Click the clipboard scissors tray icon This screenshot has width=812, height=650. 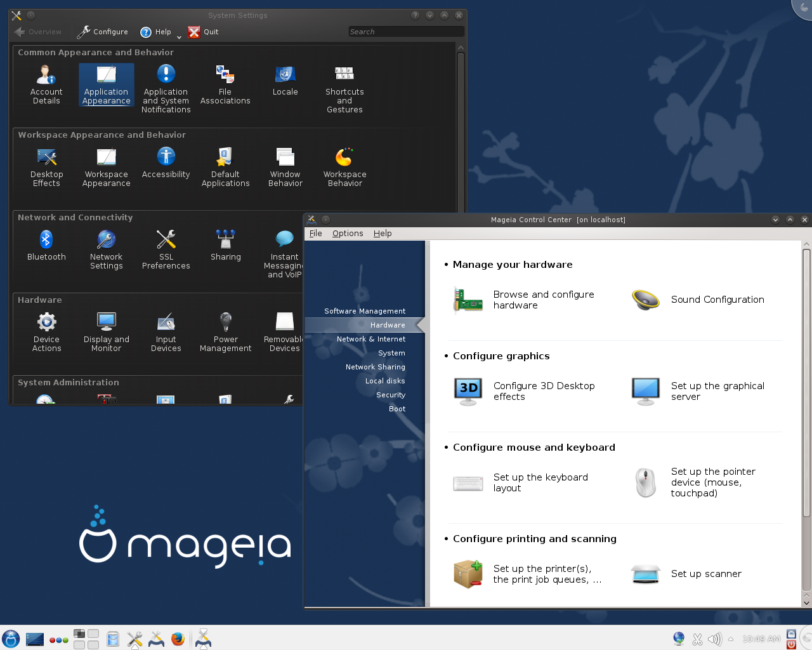(x=697, y=639)
